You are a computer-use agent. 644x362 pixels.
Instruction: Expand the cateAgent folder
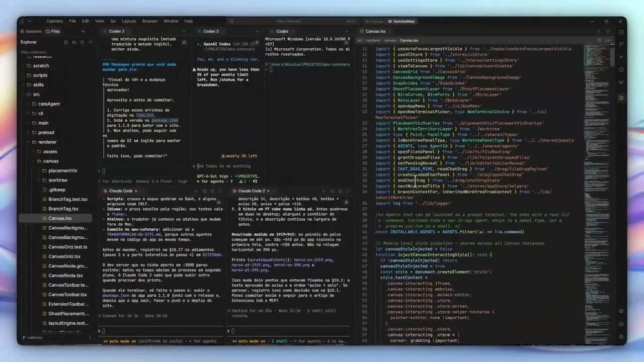point(29,104)
